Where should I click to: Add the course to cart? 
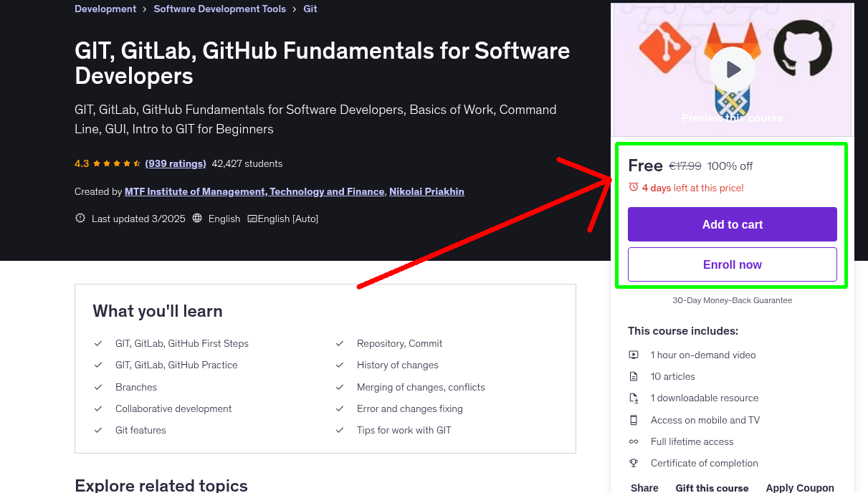click(732, 224)
